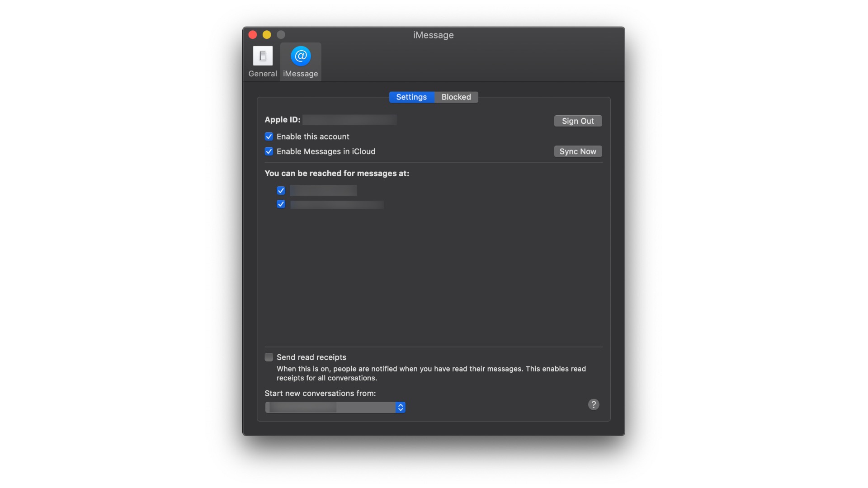Click the gray disabled zoom button
This screenshot has width=868, height=488.
pos(281,35)
